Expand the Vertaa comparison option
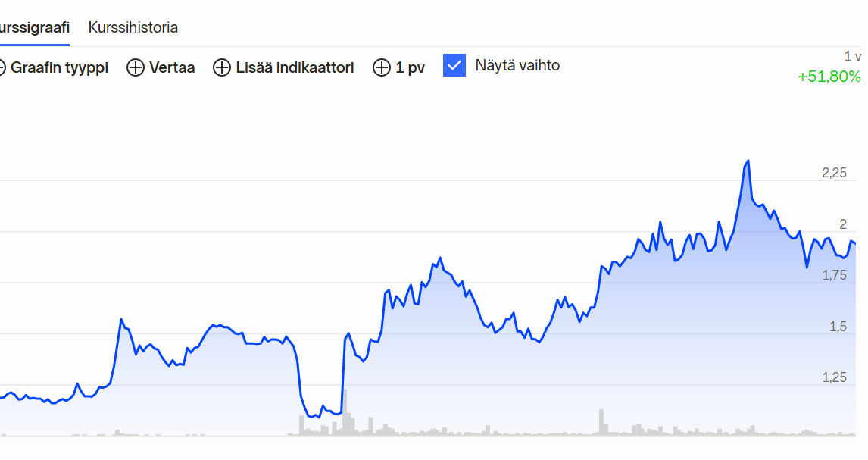Screen dimensions: 868x460 point(161,67)
